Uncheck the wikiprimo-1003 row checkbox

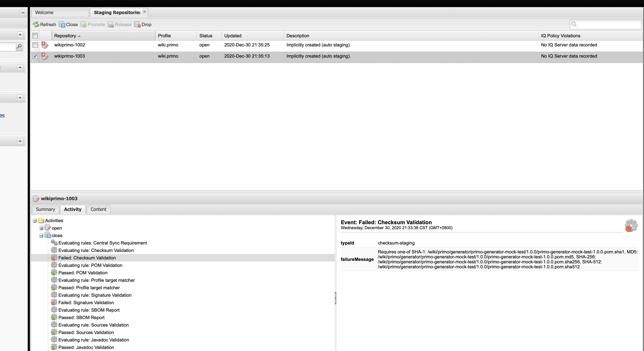point(35,56)
